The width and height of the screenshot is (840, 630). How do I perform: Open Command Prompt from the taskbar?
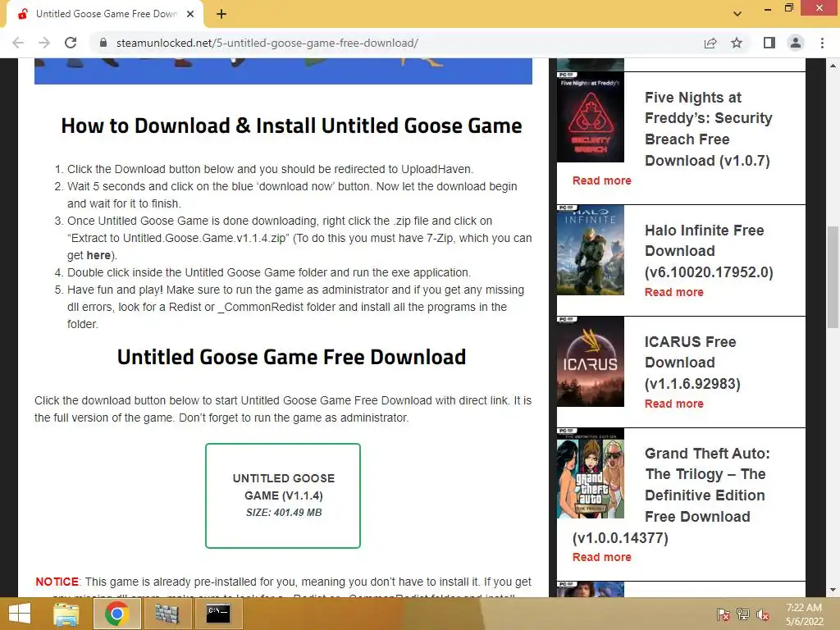pos(218,614)
